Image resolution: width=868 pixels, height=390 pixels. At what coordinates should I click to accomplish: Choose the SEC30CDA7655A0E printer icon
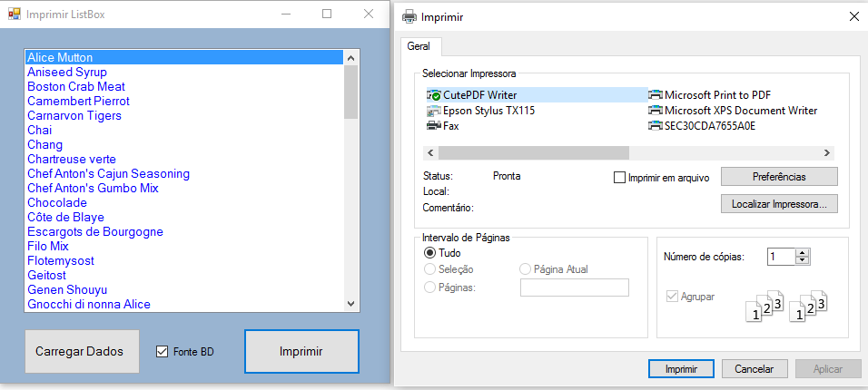(655, 126)
